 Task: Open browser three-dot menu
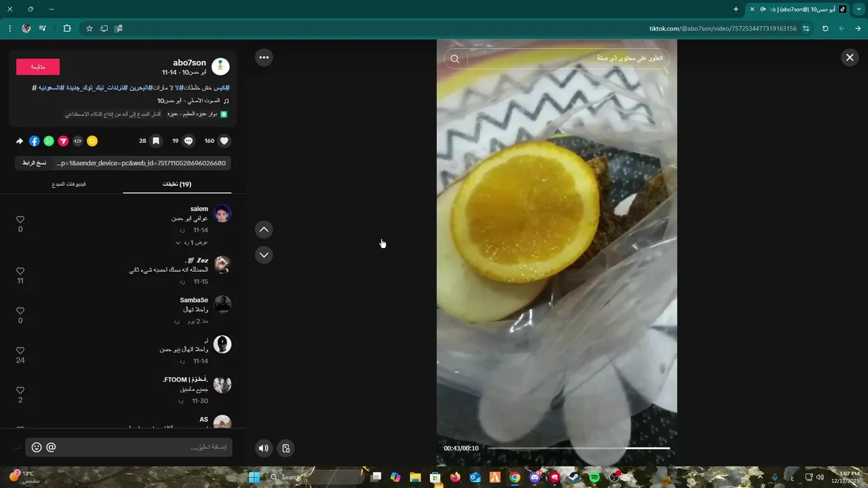coord(9,28)
